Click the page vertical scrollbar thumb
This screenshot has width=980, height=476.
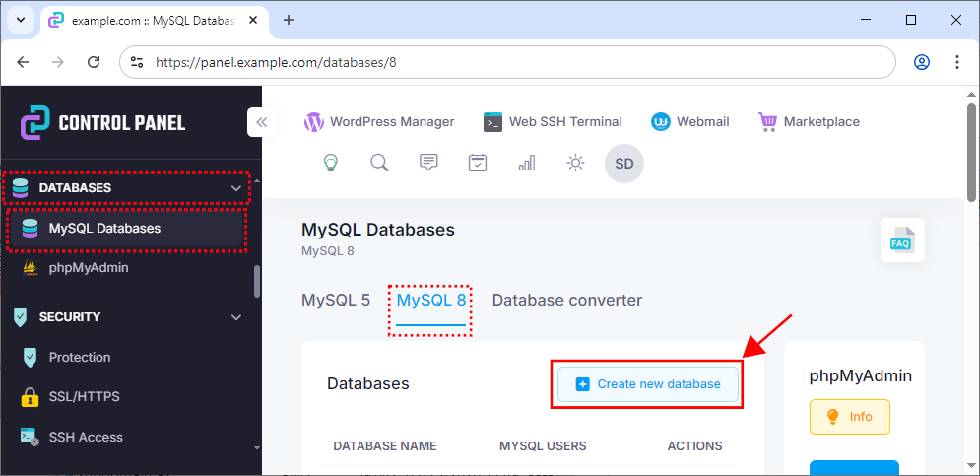(x=971, y=151)
